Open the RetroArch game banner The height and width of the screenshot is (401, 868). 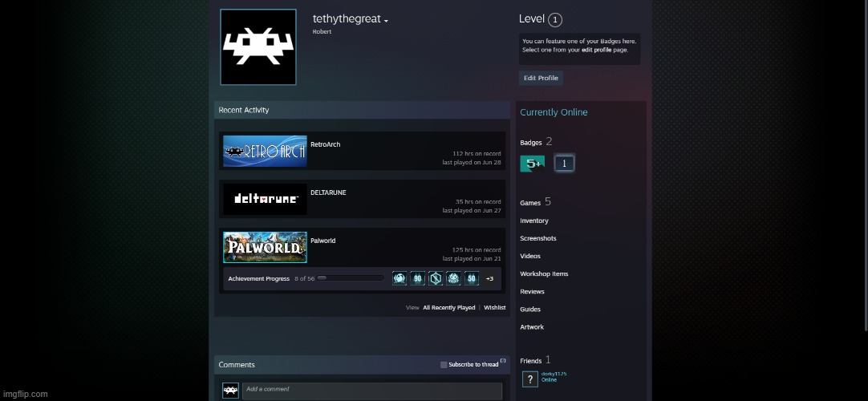coord(265,151)
